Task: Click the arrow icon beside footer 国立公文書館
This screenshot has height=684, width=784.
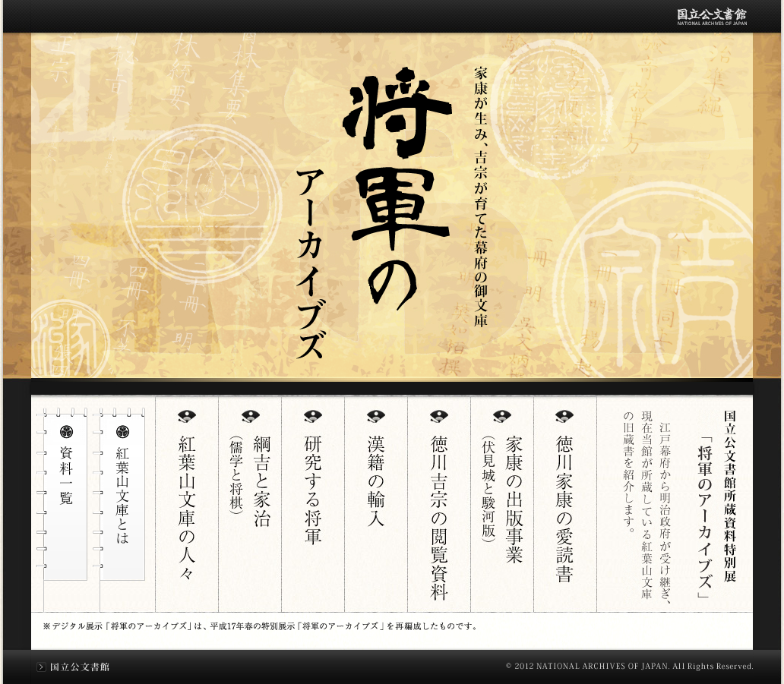Action: point(42,667)
